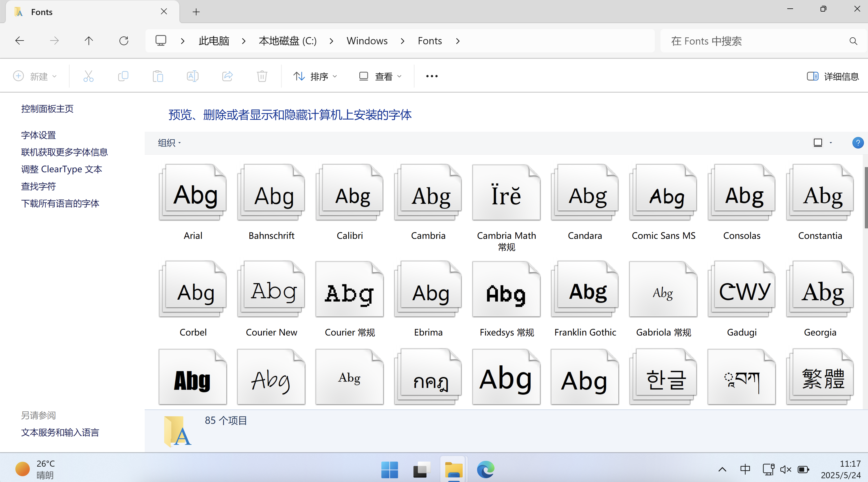Close the Fonts tab
868x482 pixels.
[164, 12]
